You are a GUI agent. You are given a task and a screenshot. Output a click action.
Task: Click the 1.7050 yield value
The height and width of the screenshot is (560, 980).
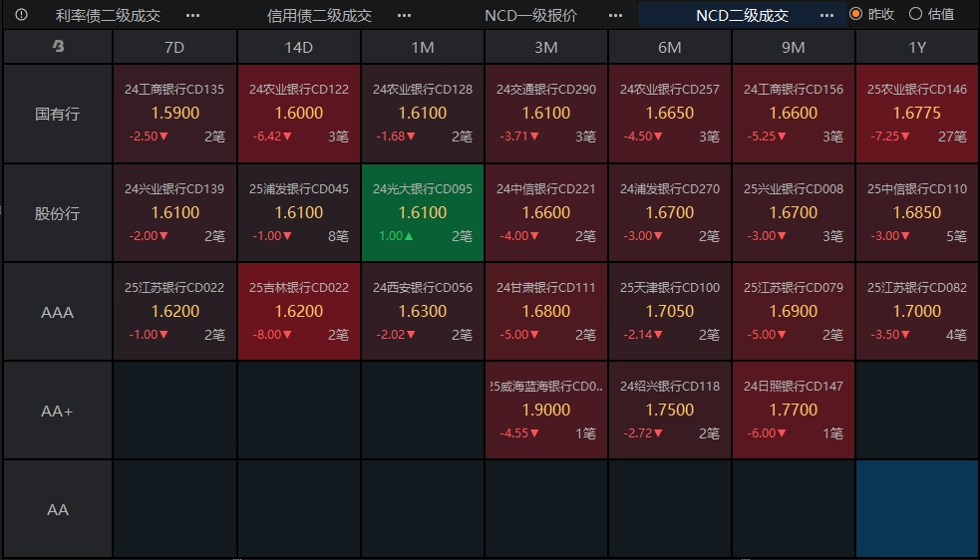tap(670, 311)
